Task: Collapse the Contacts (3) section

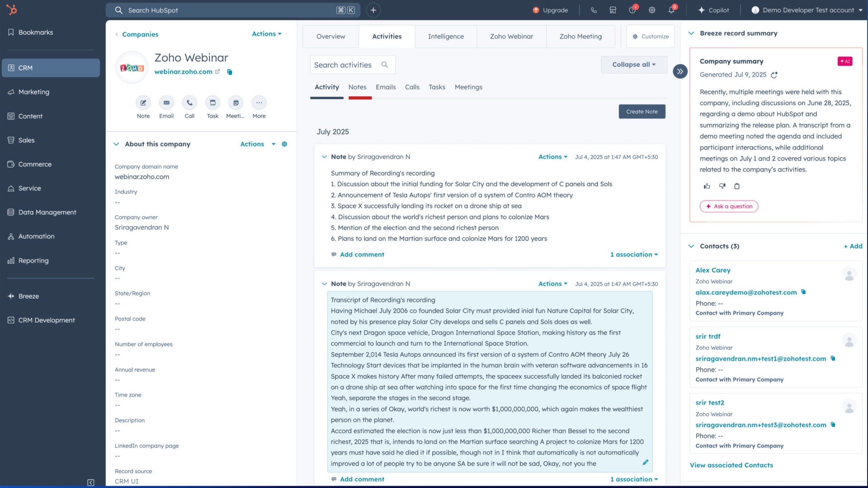Action: (691, 246)
